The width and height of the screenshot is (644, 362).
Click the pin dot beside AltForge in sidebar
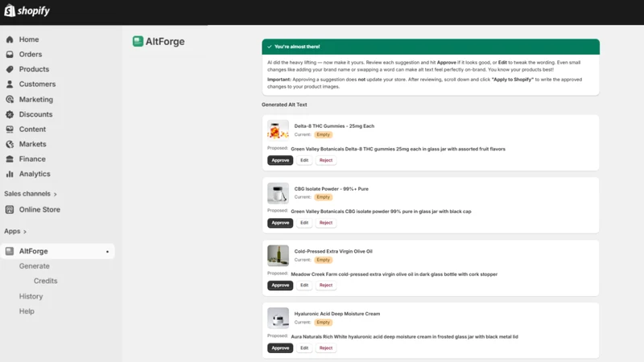(x=107, y=252)
